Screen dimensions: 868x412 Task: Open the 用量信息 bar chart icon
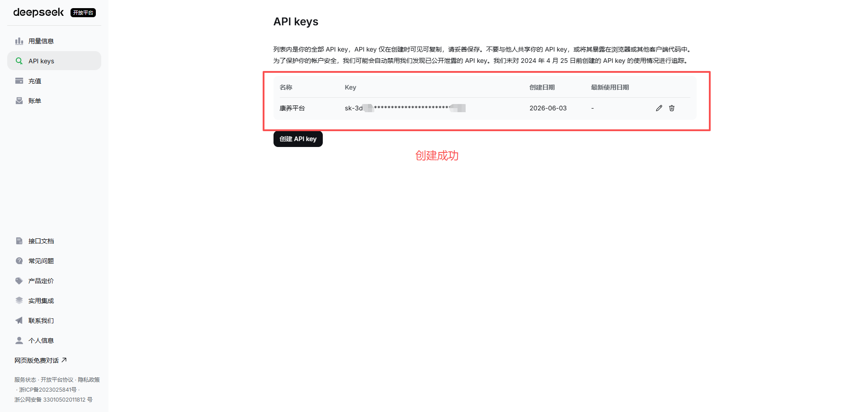(19, 41)
